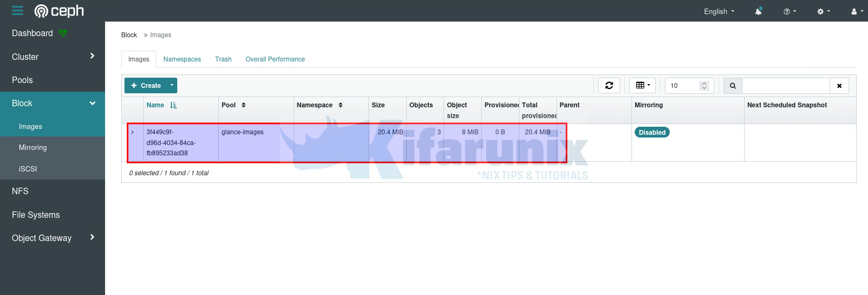Open the user profile icon menu
Screen dimensions: 868x295
click(x=857, y=11)
